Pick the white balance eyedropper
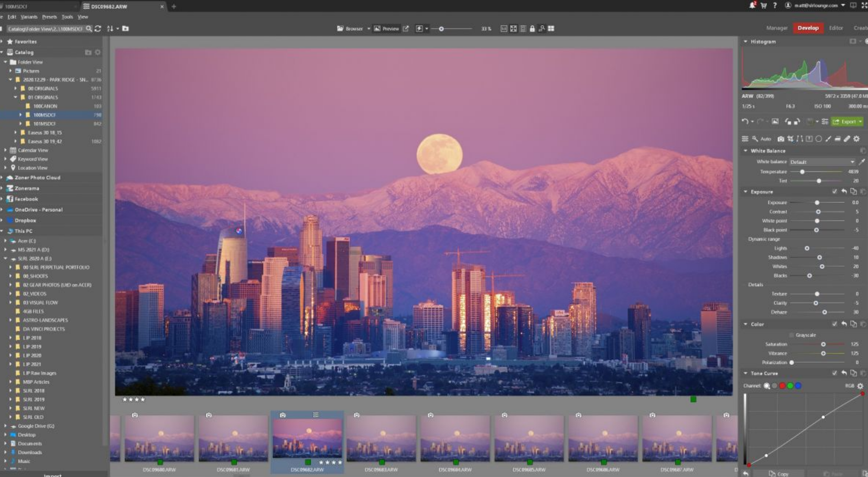868x477 pixels. [862, 162]
